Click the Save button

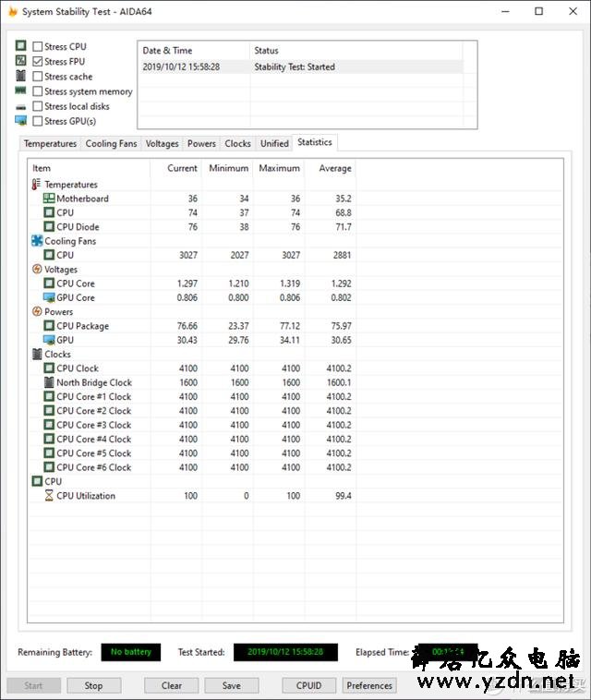pyautogui.click(x=231, y=685)
